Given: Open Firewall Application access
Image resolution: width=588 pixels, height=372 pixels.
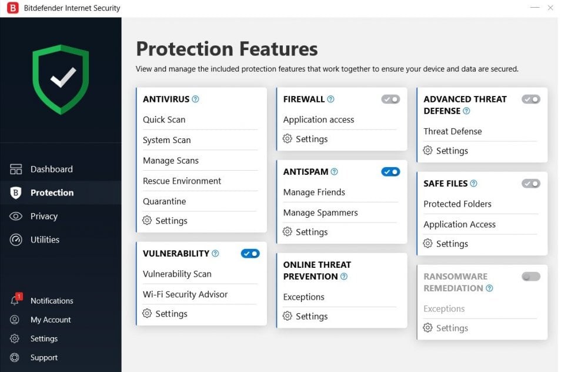Looking at the screenshot, I should click(x=318, y=119).
